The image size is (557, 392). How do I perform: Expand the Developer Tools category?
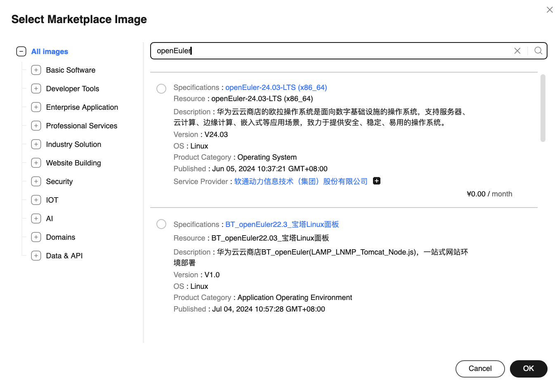[36, 89]
